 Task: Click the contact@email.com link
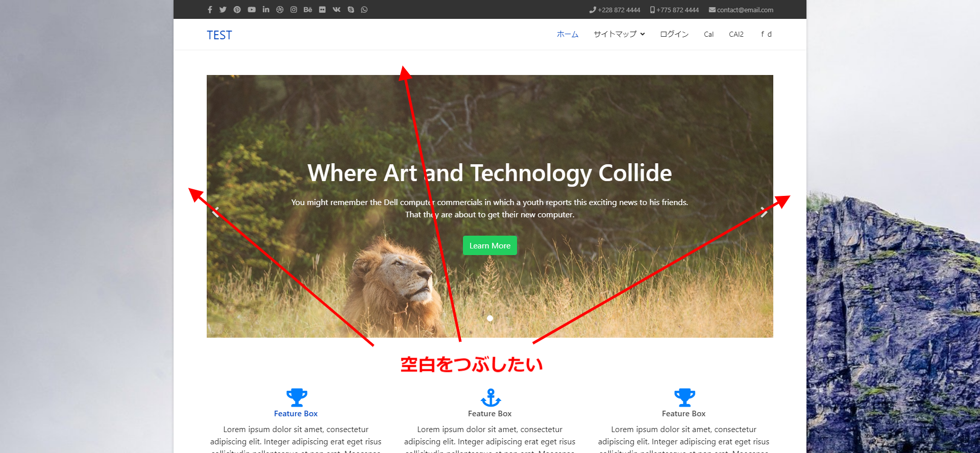tap(741, 10)
